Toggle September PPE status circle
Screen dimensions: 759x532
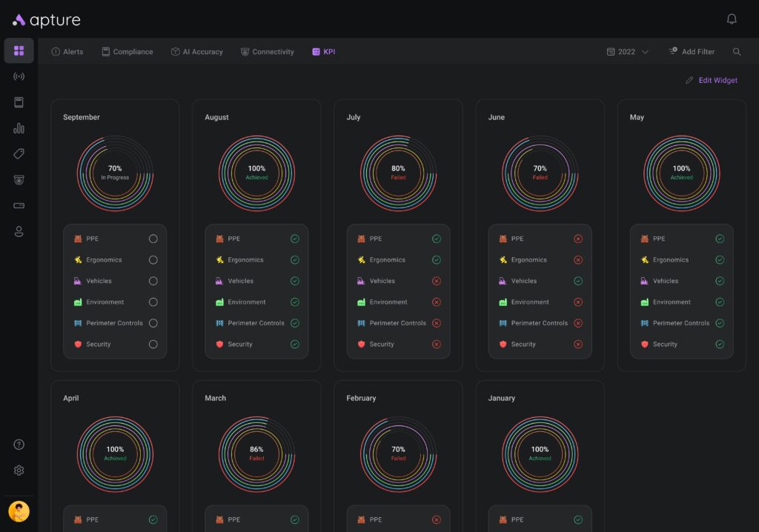(x=153, y=239)
